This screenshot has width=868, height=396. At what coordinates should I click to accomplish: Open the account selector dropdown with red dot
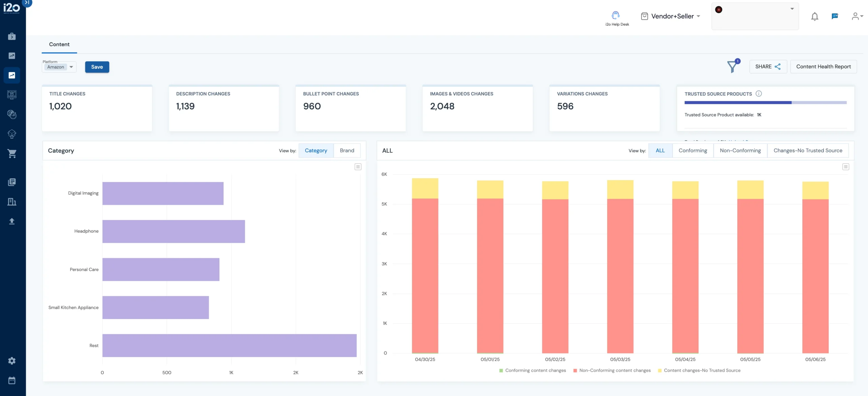(755, 16)
